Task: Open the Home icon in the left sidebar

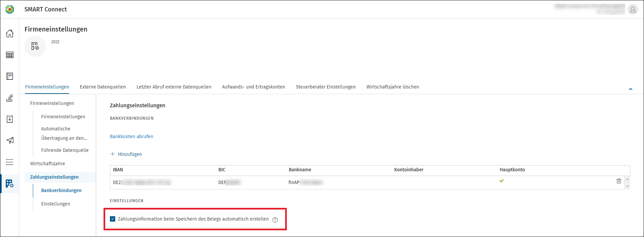Action: pyautogui.click(x=10, y=34)
